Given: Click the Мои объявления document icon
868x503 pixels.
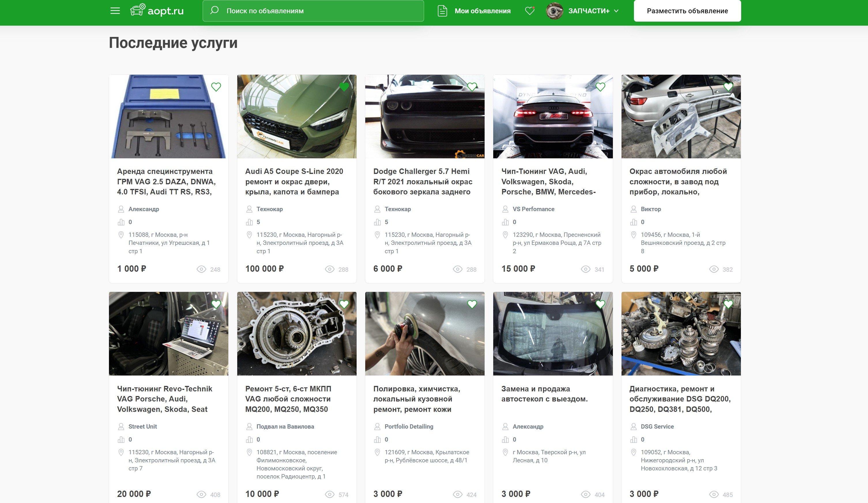Looking at the screenshot, I should point(442,11).
